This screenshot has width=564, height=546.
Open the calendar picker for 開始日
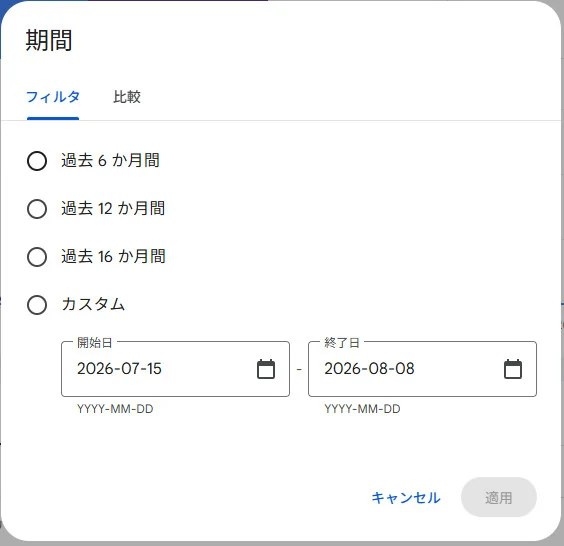coord(266,369)
